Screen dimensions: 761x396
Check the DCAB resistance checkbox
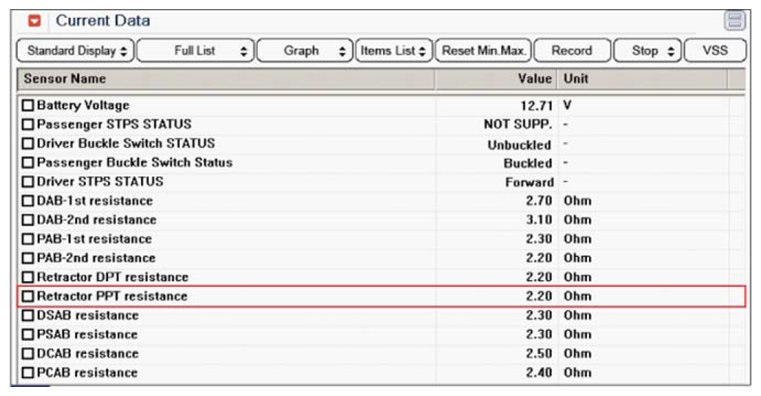point(28,353)
